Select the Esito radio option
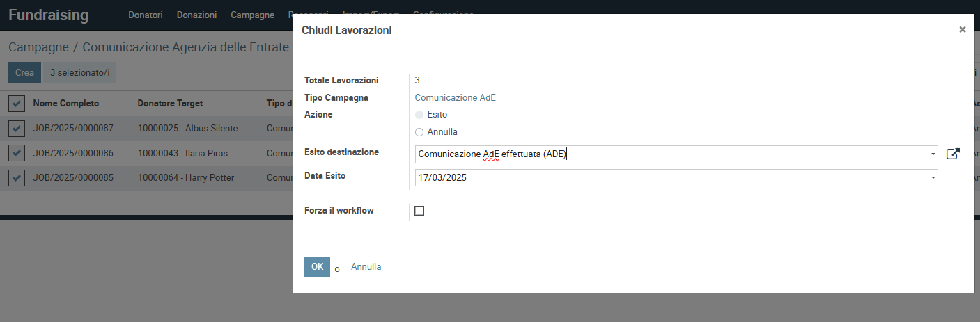 click(419, 114)
